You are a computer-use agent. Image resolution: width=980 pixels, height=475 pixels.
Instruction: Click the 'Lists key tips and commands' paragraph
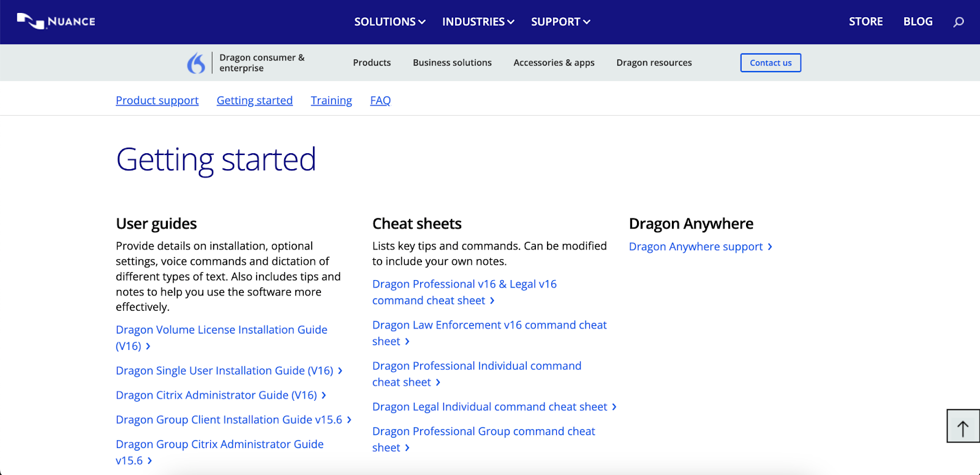coord(489,254)
